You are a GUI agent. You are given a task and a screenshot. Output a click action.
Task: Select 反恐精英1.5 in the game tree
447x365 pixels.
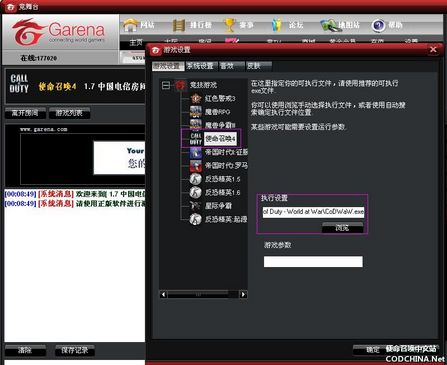(222, 179)
